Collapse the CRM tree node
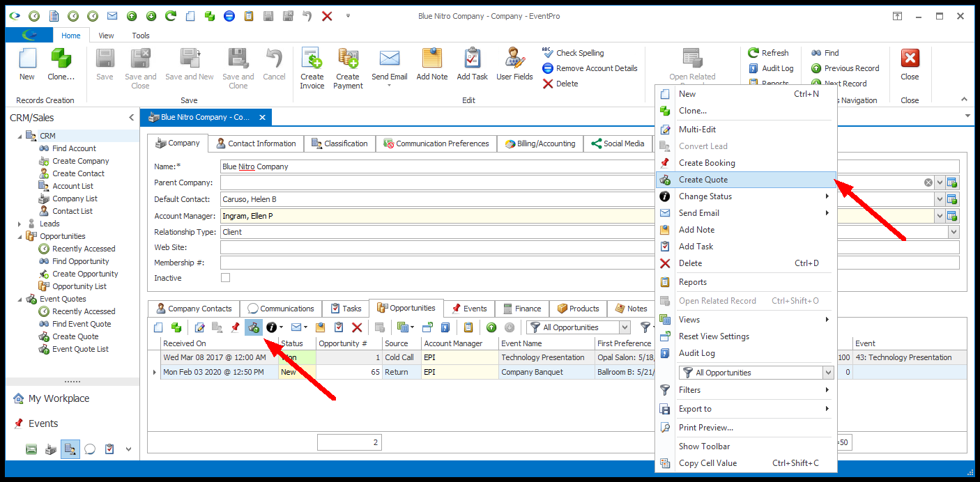Screen dimensions: 980x482 [20, 136]
